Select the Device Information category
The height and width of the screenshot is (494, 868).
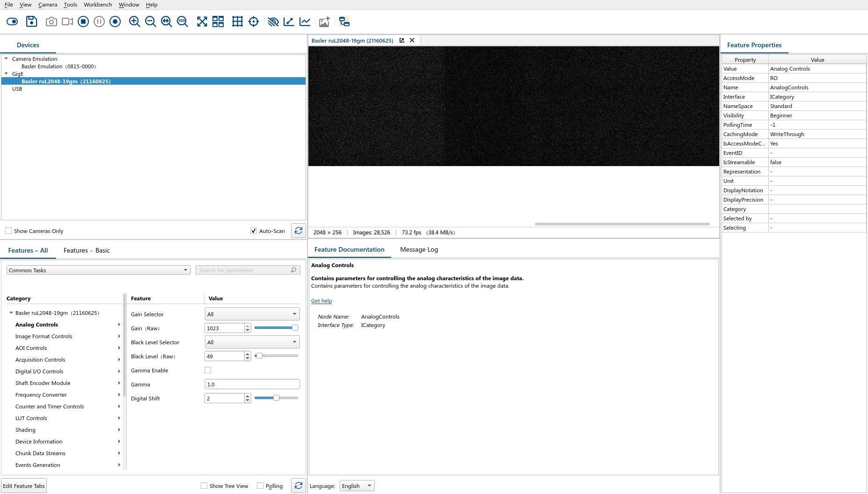point(39,441)
